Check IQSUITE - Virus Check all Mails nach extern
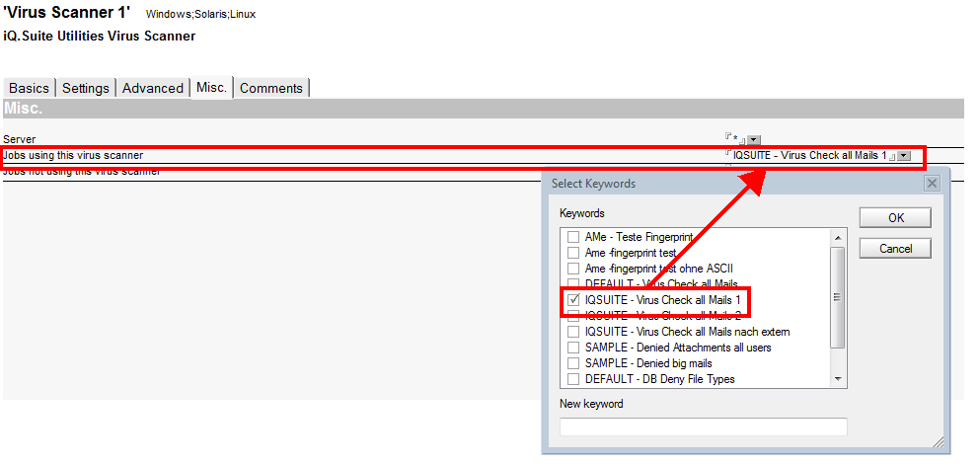Viewport: 980px width, 465px height. pos(573,332)
